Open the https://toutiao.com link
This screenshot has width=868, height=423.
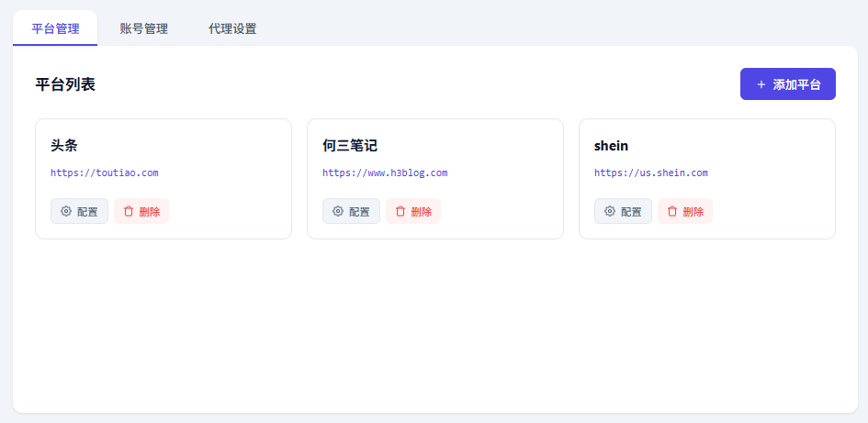pos(105,173)
